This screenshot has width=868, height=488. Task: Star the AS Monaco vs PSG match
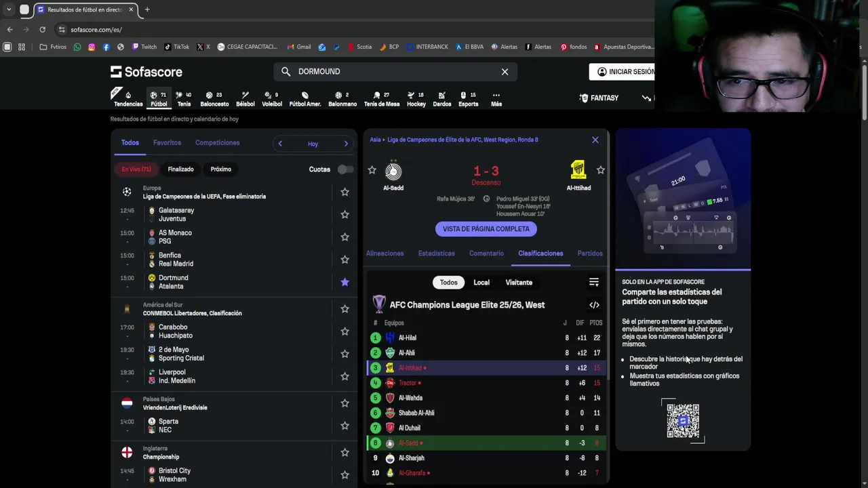coord(344,237)
